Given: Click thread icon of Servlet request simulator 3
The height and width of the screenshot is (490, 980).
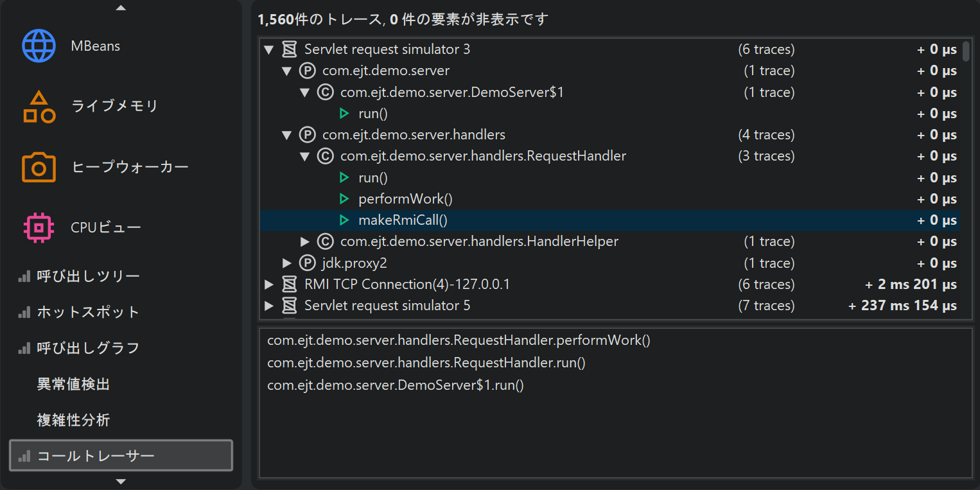Looking at the screenshot, I should (x=290, y=49).
